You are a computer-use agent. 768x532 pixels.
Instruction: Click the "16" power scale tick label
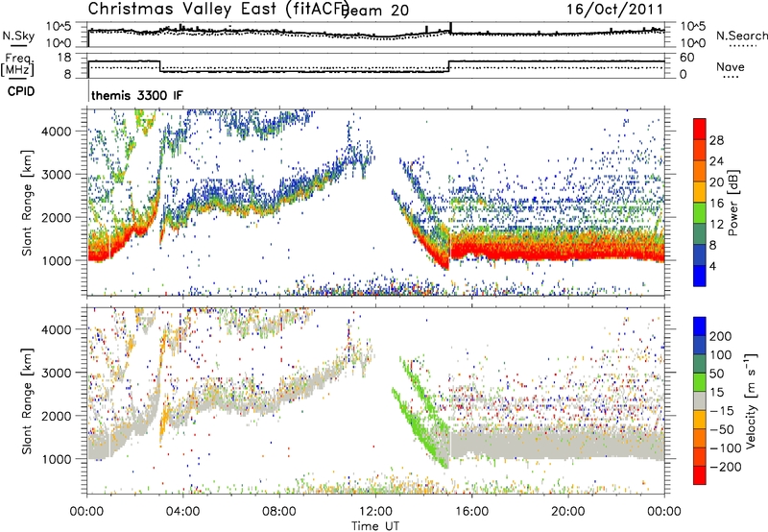point(716,204)
